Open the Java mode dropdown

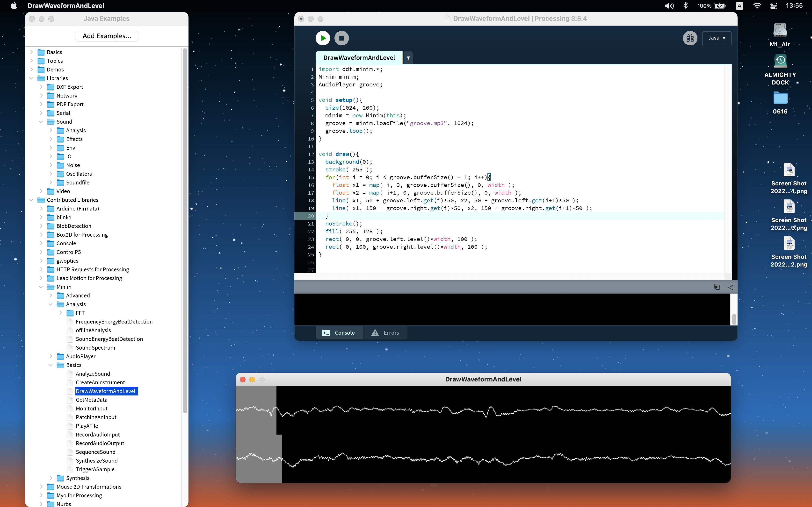point(716,38)
